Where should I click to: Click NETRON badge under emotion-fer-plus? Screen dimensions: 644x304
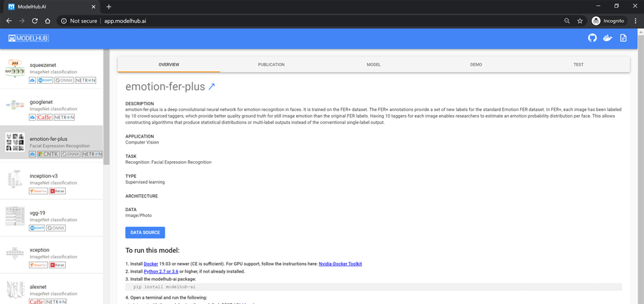92,154
